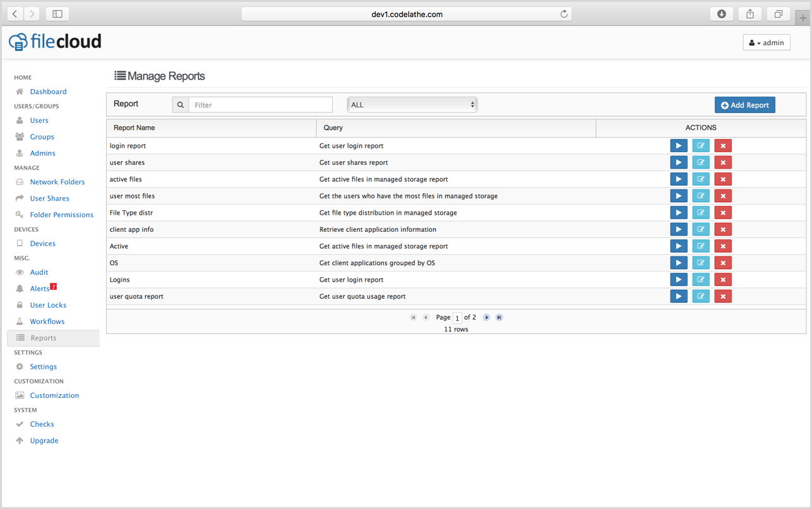
Task: Go to Devices page
Action: (43, 244)
